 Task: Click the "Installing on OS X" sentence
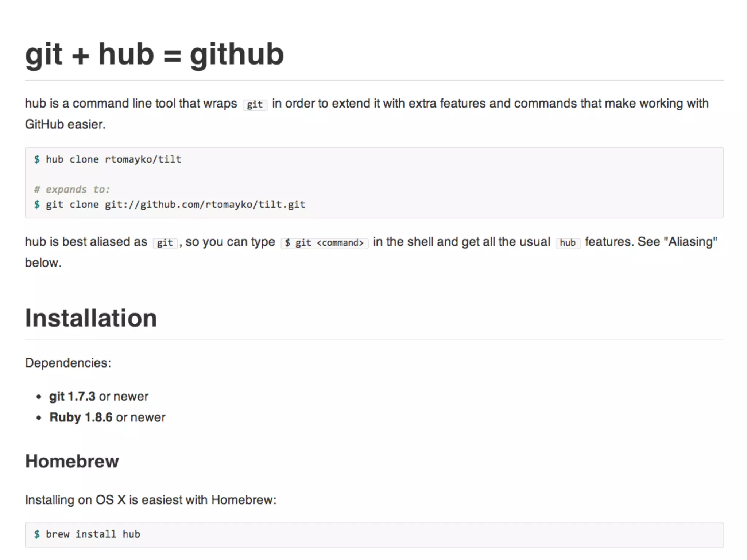[151, 500]
